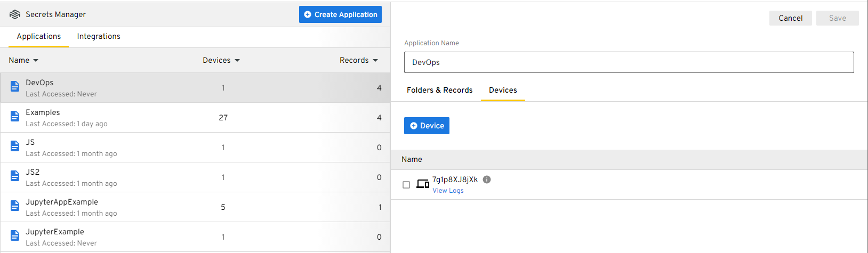Sort by the Records column arrow
The width and height of the screenshot is (868, 253).
[x=375, y=61]
